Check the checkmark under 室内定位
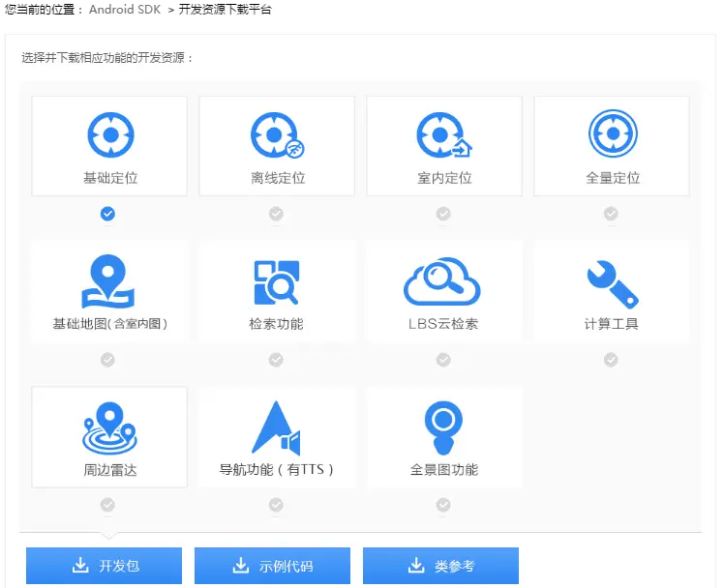724x588 pixels. click(443, 214)
